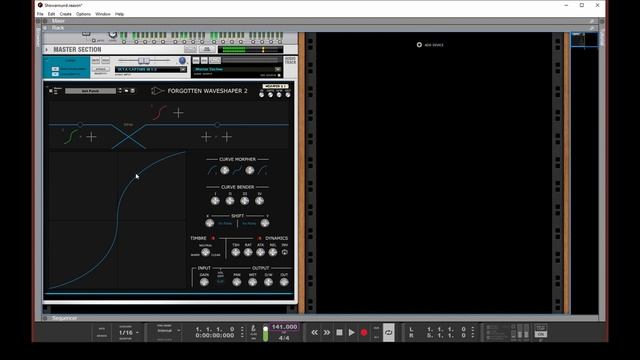Expand the Master Section device
640x360 pixels.
[x=47, y=49]
